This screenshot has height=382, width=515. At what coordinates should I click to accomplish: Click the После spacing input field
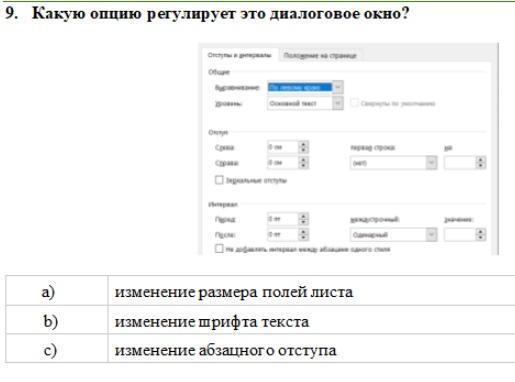click(x=283, y=235)
